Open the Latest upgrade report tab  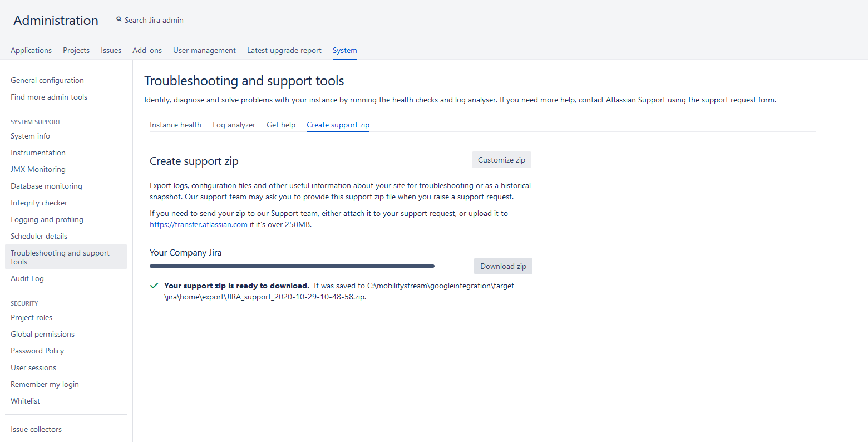[284, 50]
